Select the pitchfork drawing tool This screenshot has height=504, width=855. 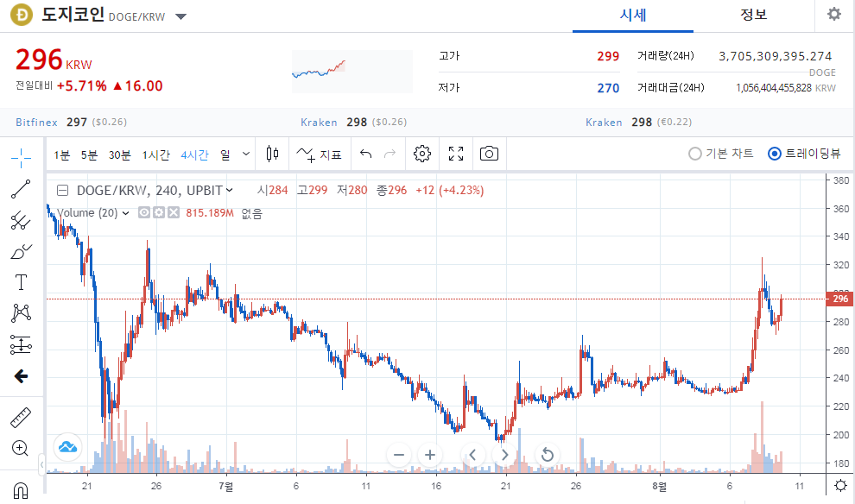point(21,220)
